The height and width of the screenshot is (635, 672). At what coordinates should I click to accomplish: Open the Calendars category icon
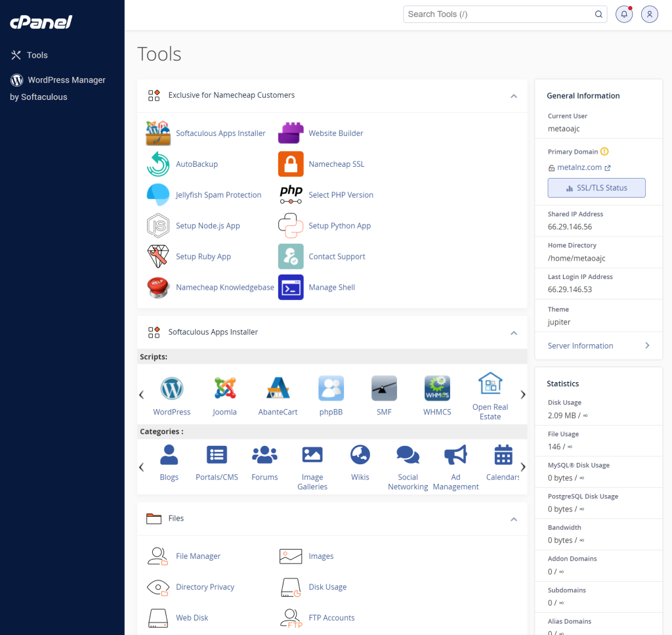[503, 455]
